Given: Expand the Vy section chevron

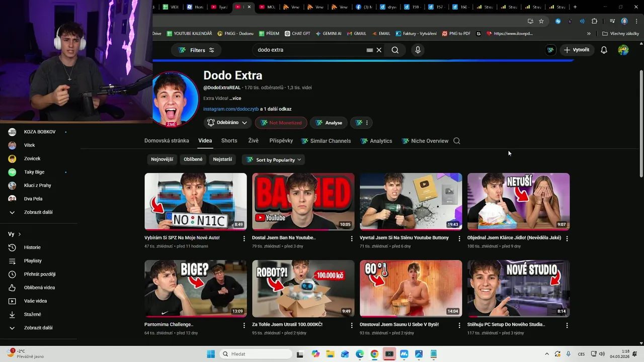Looking at the screenshot, I should (x=20, y=234).
